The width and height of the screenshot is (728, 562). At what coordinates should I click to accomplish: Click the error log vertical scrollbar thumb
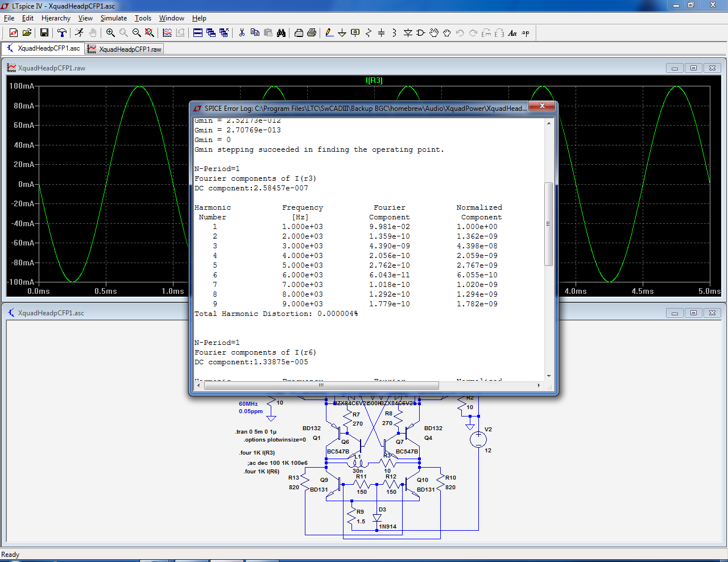click(548, 224)
